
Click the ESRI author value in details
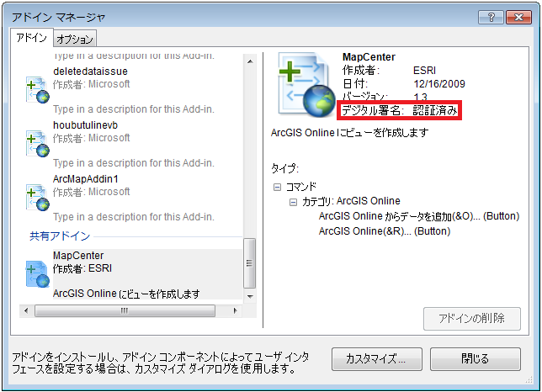coord(424,71)
